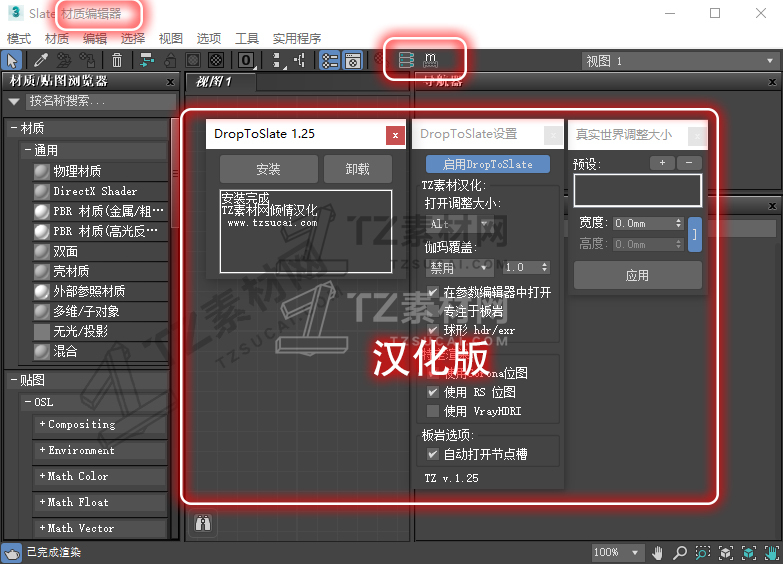The image size is (783, 564).
Task: Enable 使用 VrayHDRI checkbox
Action: 433,411
